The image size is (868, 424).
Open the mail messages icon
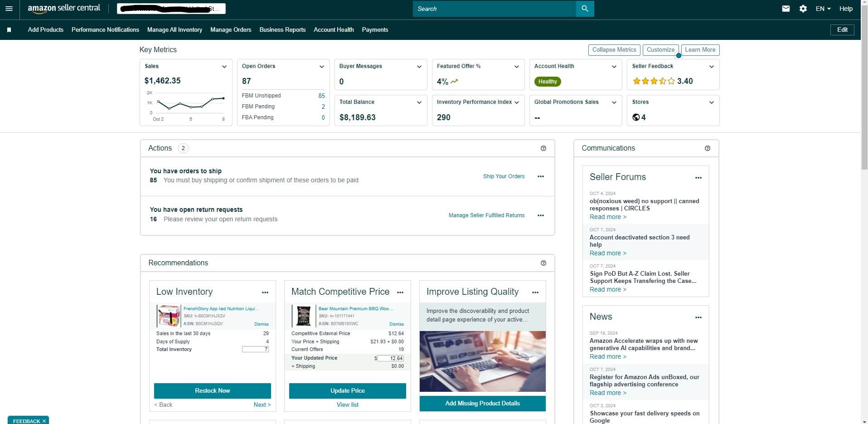(x=786, y=9)
